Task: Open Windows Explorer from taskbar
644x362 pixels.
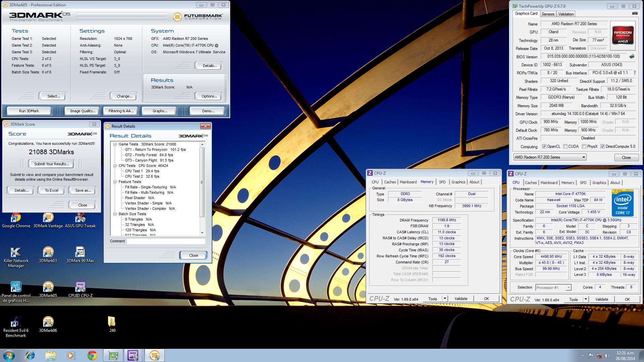Action: click(50, 355)
